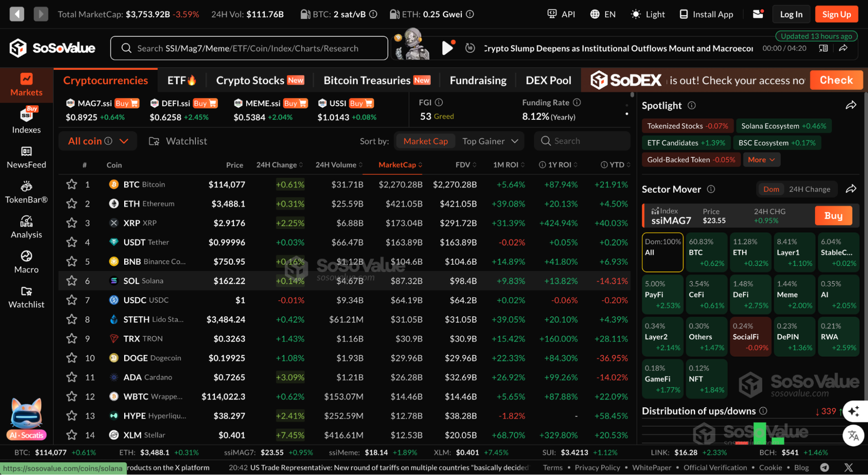
Task: Sort the table by 24H Volume
Action: coord(339,165)
